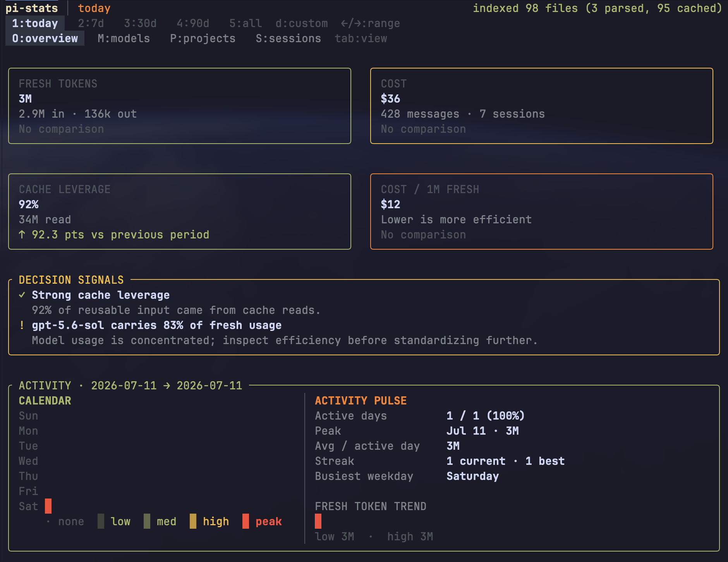Click the DECISION SIGNALS heading
This screenshot has width=728, height=562.
pyautogui.click(x=71, y=280)
